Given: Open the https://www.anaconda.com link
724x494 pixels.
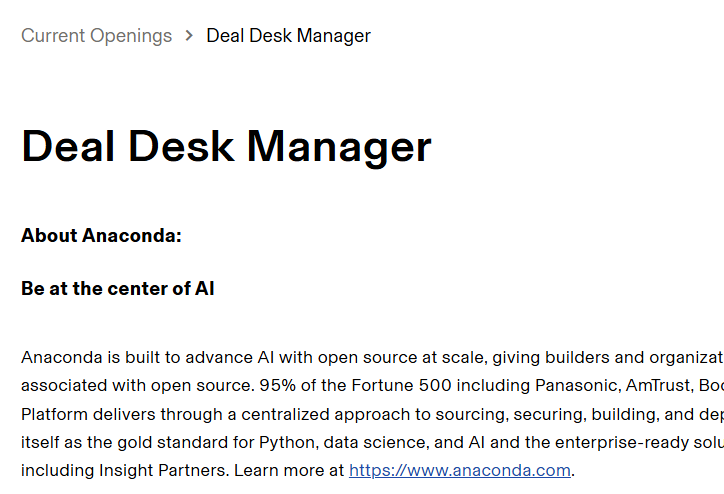Looking at the screenshot, I should click(459, 470).
